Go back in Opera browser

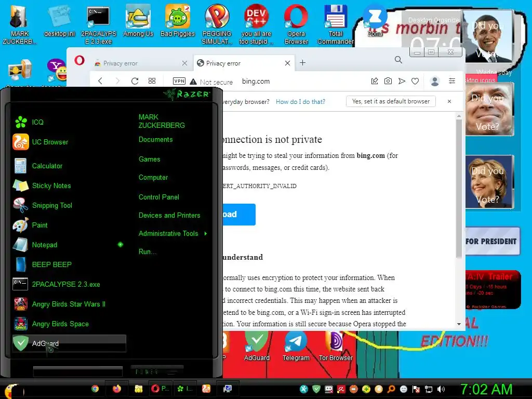pyautogui.click(x=100, y=81)
